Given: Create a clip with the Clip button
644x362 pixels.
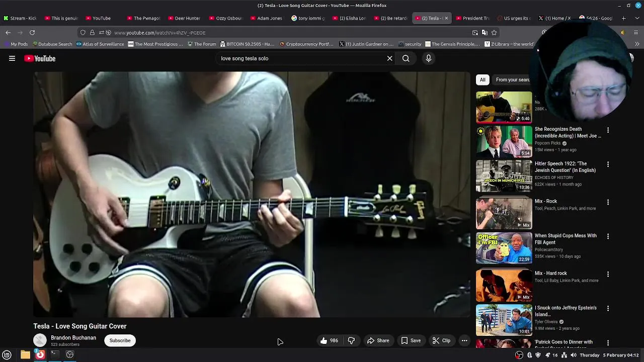Looking at the screenshot, I should pyautogui.click(x=441, y=340).
